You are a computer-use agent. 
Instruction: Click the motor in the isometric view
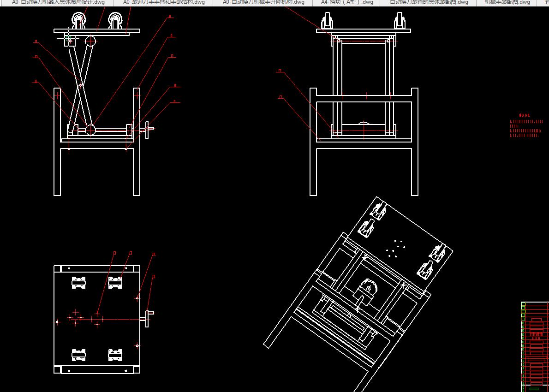tap(366, 291)
